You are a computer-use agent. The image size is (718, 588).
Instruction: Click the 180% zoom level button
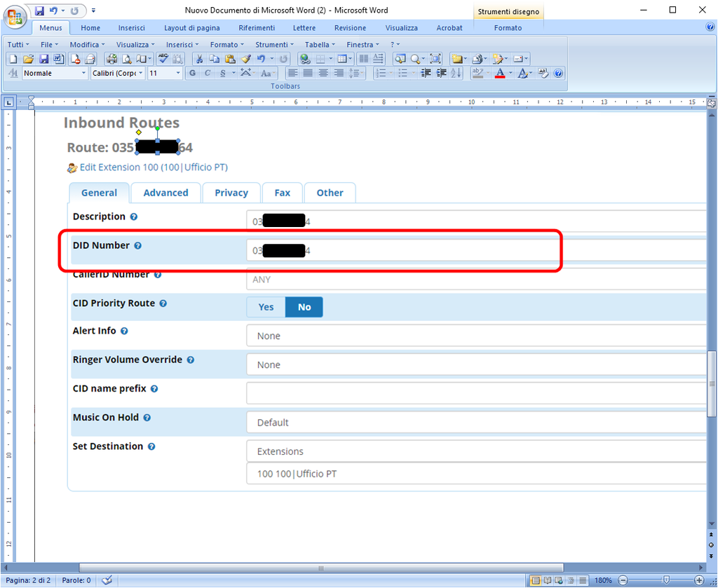tap(603, 580)
